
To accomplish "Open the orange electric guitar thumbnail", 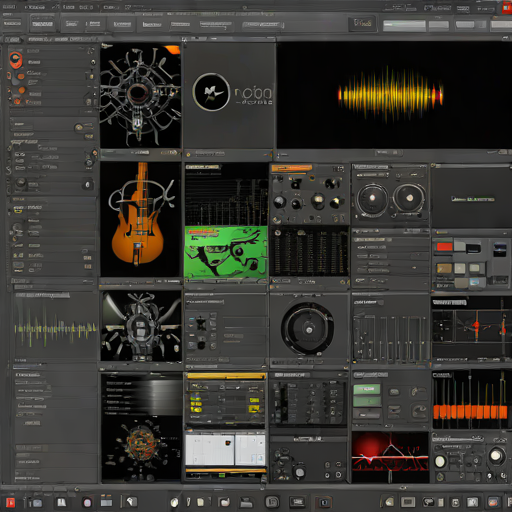I will pos(140,219).
